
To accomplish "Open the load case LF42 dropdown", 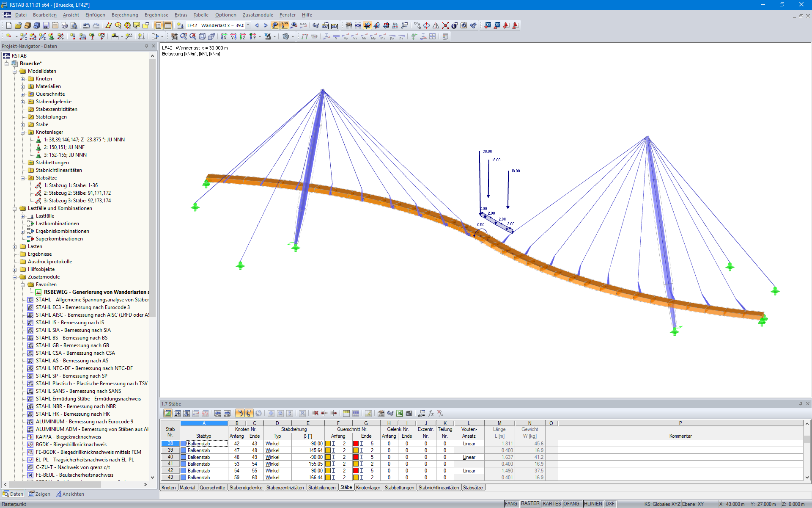I will 248,25.
